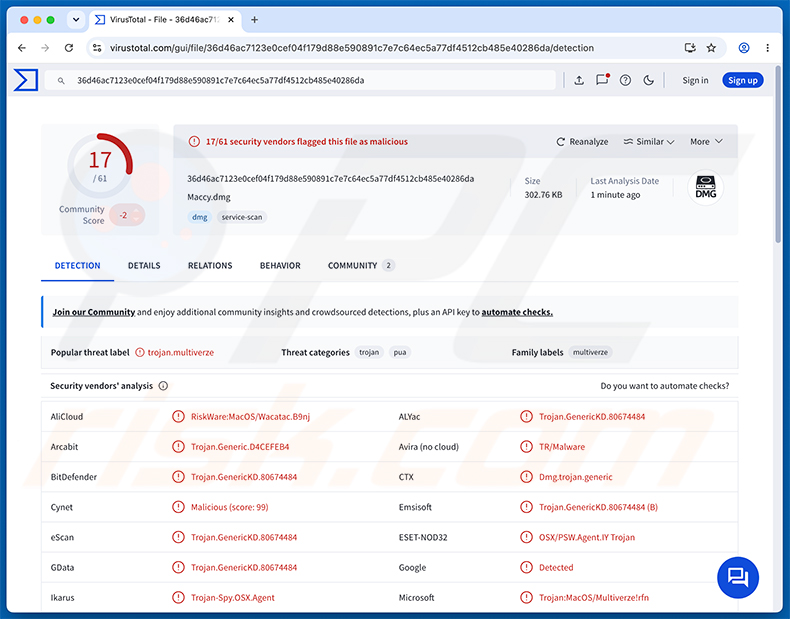Open a new browser tab
790x619 pixels.
[x=254, y=20]
